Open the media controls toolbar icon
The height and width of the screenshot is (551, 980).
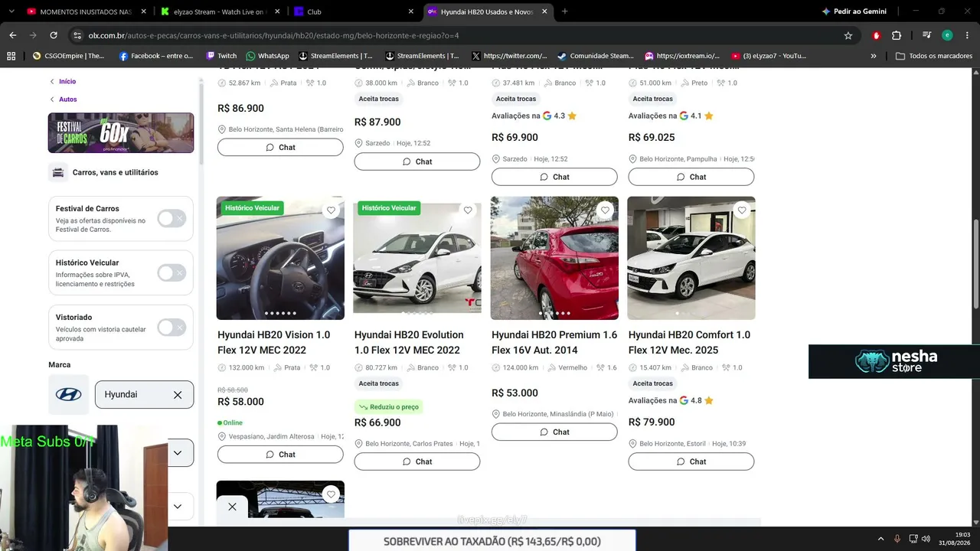pyautogui.click(x=927, y=35)
